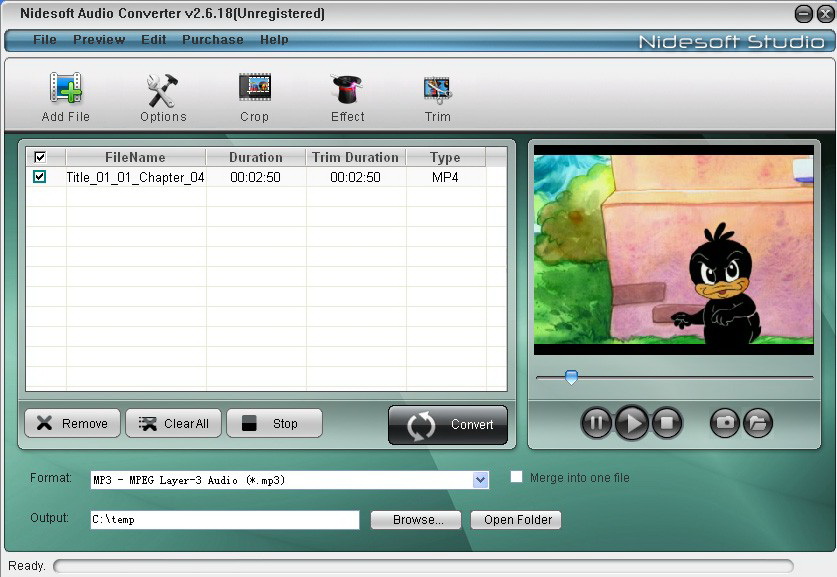Click the Nidesoft Studio logo text

(731, 42)
